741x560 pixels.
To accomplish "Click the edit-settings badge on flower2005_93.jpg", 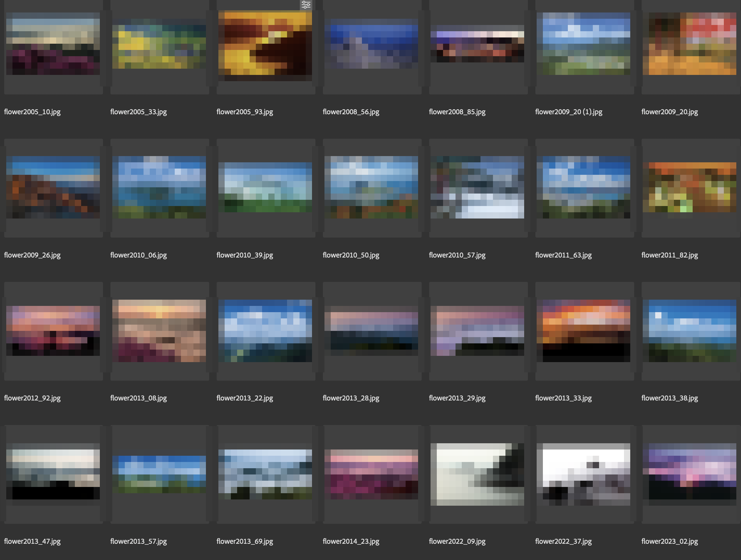I will point(306,5).
